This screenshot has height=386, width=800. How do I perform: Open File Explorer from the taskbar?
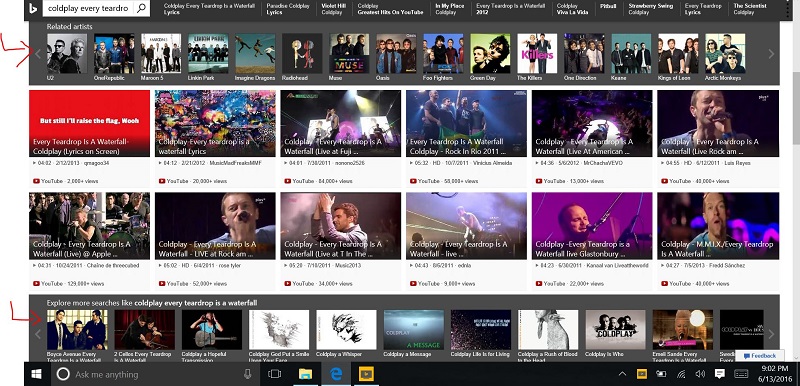tap(306, 374)
